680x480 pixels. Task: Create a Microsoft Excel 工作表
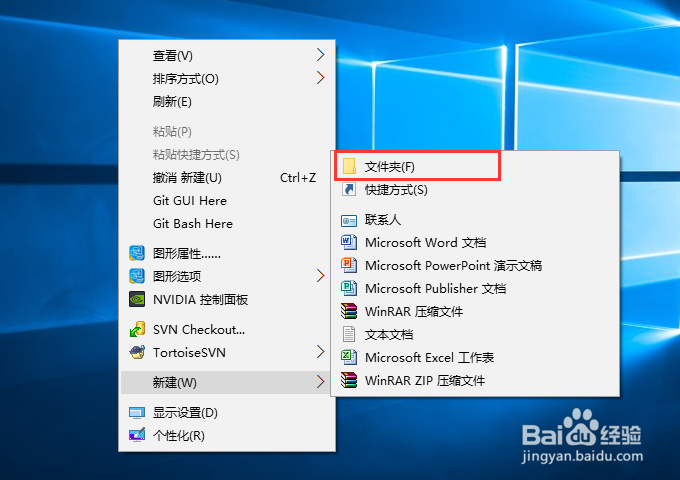pos(475,357)
